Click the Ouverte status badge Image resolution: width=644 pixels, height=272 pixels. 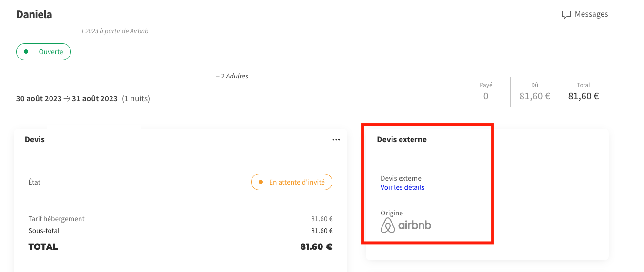click(x=44, y=52)
